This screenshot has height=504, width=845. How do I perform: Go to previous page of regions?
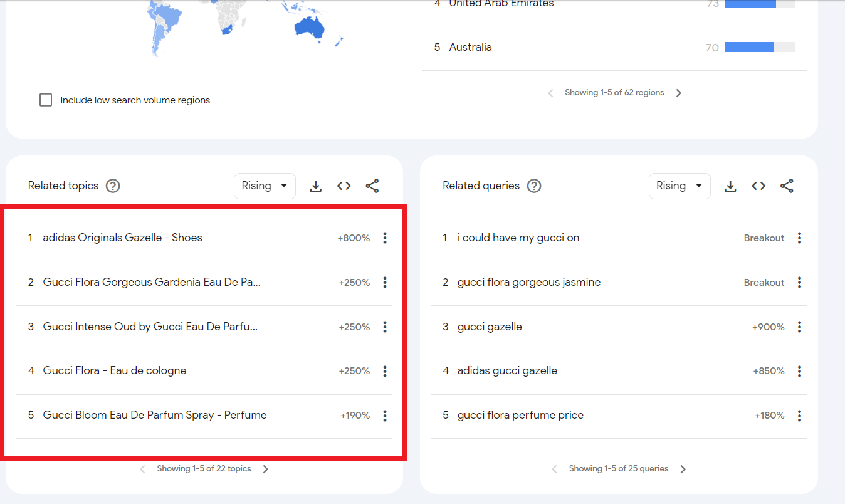(550, 93)
